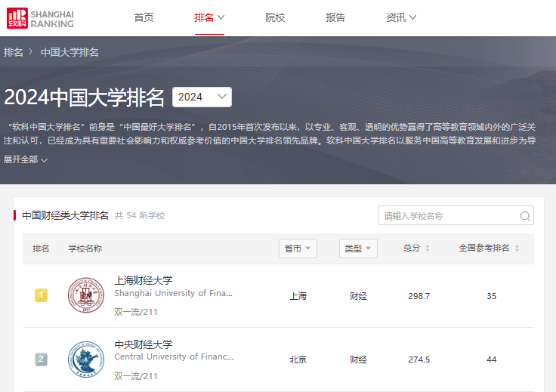Click the 上海 province cell
Image resolution: width=556 pixels, height=392 pixels.
click(x=298, y=296)
